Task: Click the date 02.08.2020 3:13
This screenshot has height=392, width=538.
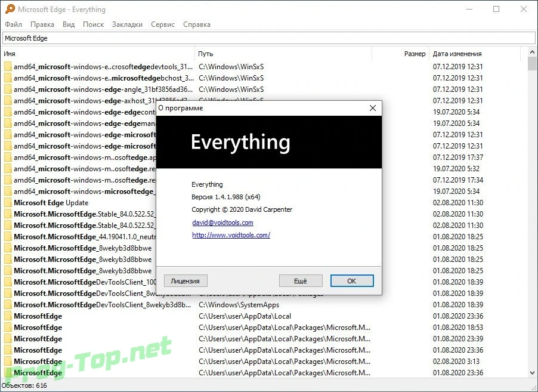Action: [456, 362]
